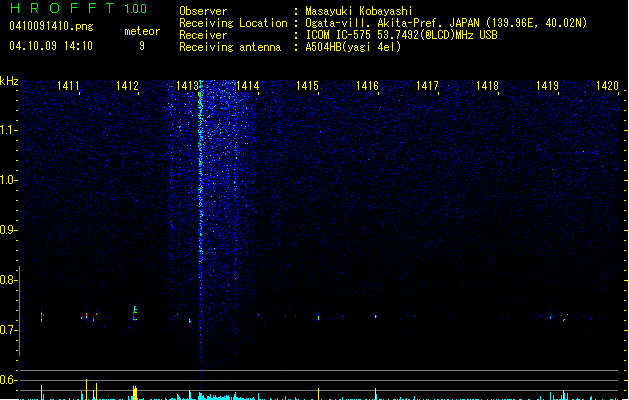The image size is (629, 400).
Task: Click the meteor count value 9
Action: coord(142,46)
